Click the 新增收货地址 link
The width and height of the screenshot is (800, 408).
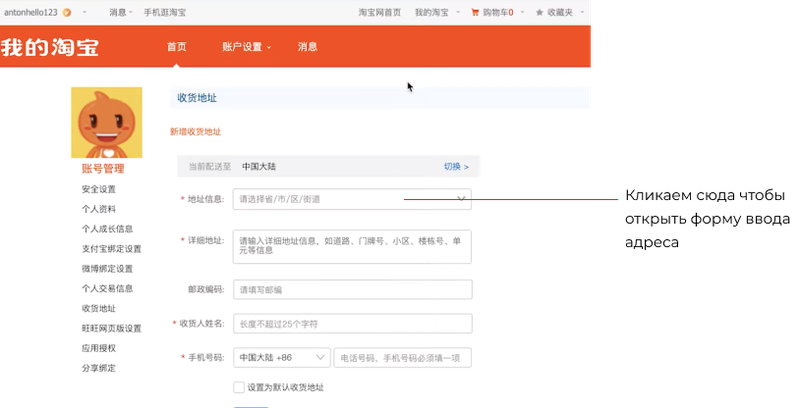pyautogui.click(x=195, y=132)
